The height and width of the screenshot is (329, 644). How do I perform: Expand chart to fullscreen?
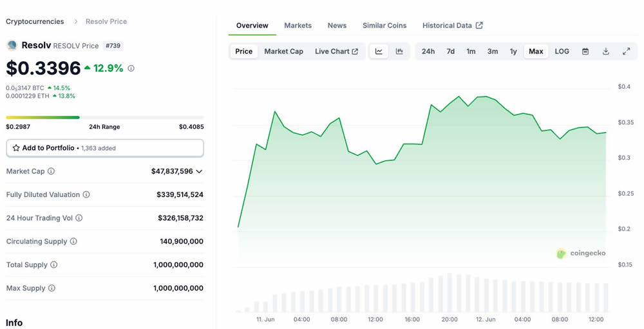point(626,52)
